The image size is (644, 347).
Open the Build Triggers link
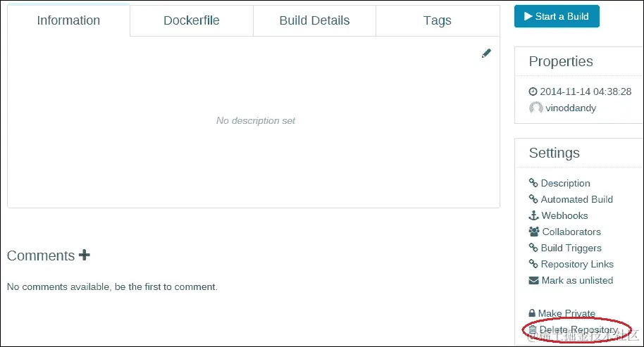click(x=571, y=248)
